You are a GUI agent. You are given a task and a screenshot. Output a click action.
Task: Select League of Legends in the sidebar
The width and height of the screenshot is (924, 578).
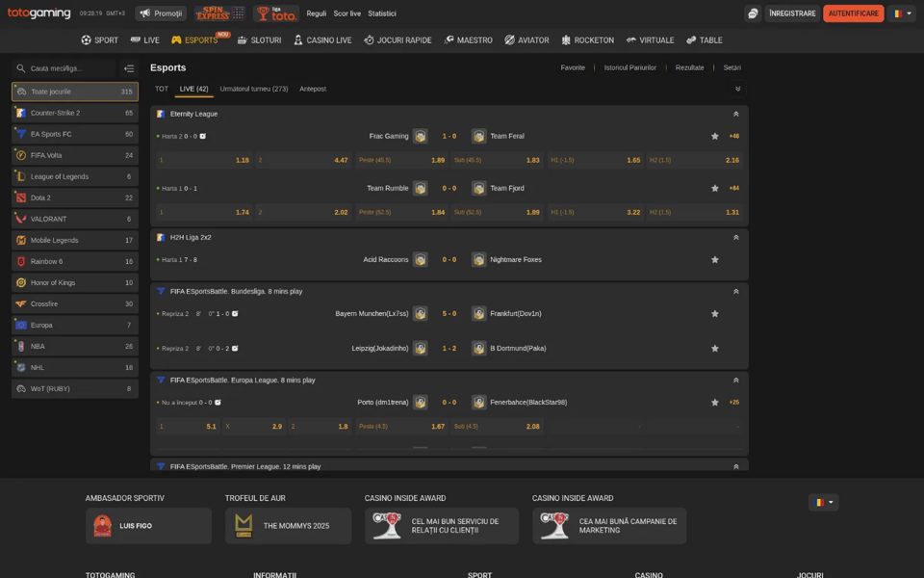point(75,176)
